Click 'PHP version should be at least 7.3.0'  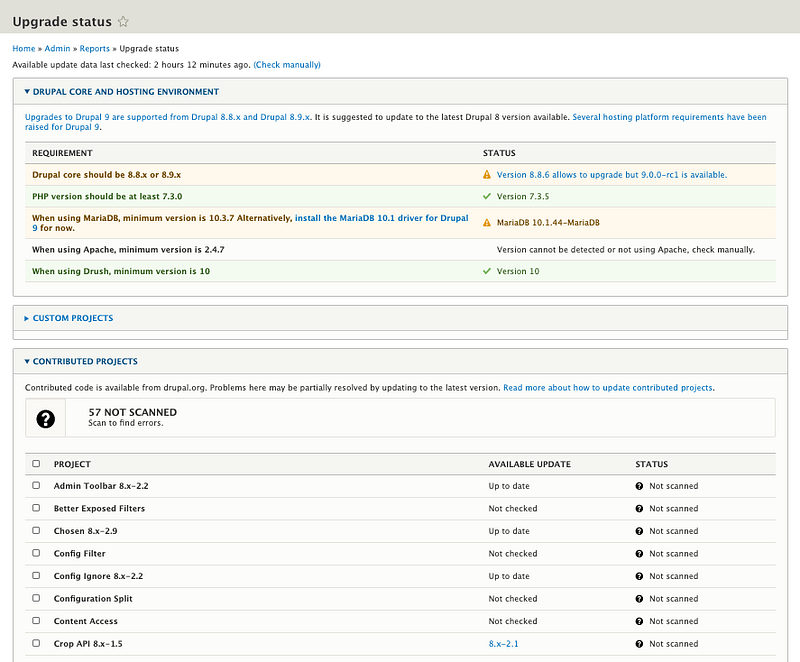click(107, 196)
